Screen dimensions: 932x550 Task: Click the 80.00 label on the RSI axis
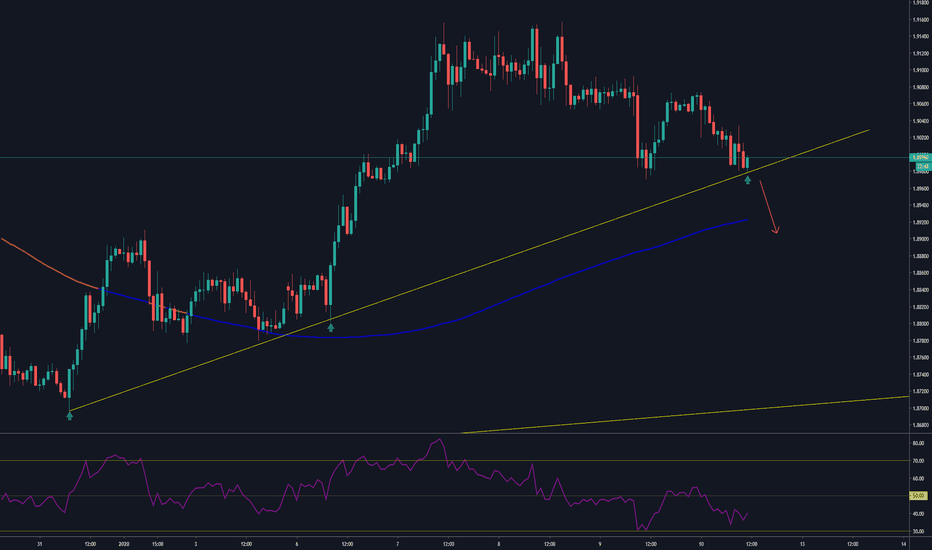tap(917, 443)
